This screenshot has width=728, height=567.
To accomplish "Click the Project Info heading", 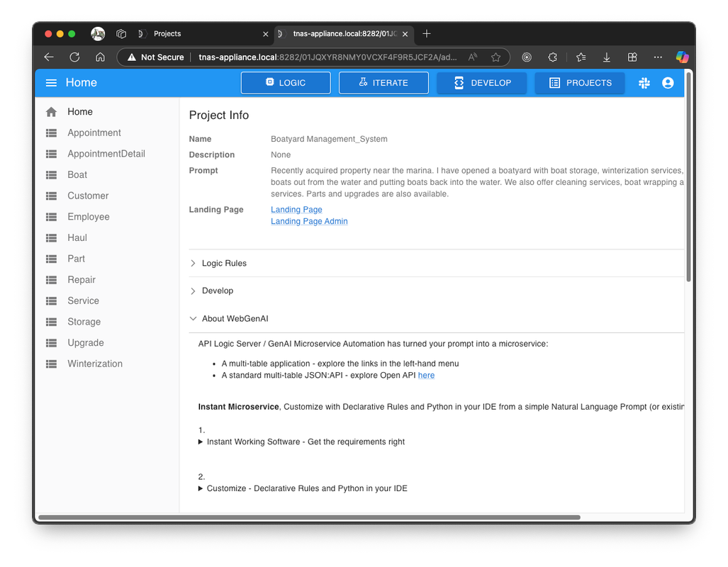I will click(x=218, y=115).
